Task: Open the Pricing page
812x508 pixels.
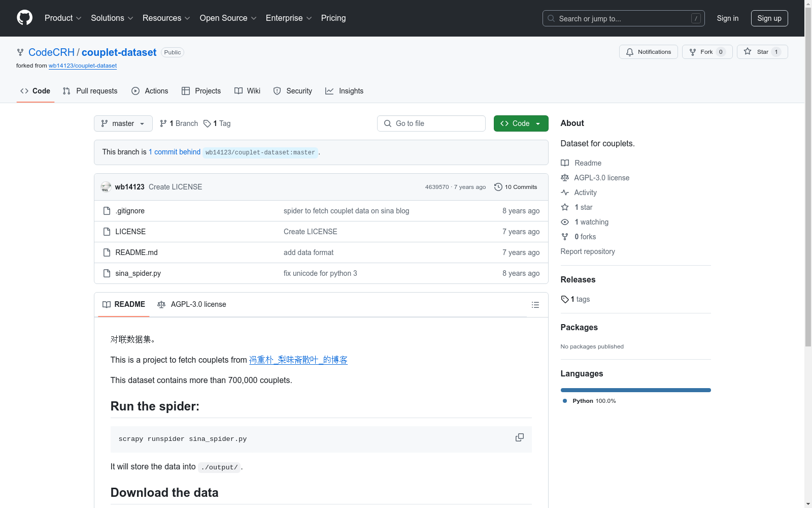Action: pos(333,18)
